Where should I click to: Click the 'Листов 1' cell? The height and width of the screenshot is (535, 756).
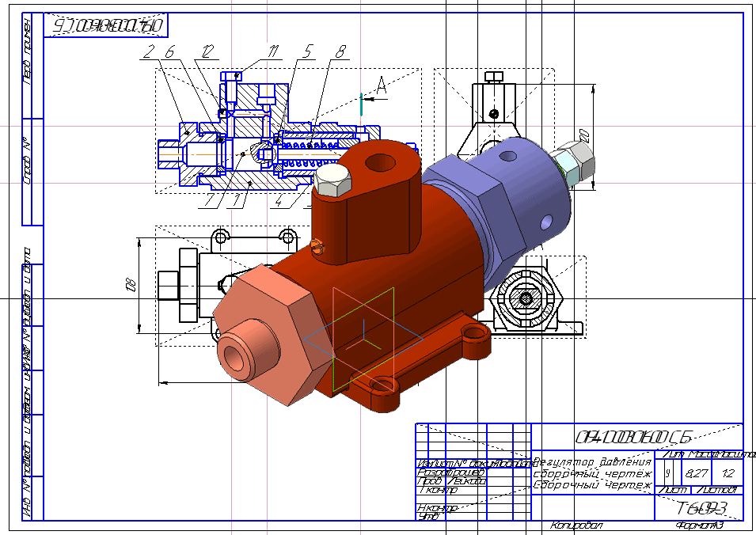[x=717, y=490]
